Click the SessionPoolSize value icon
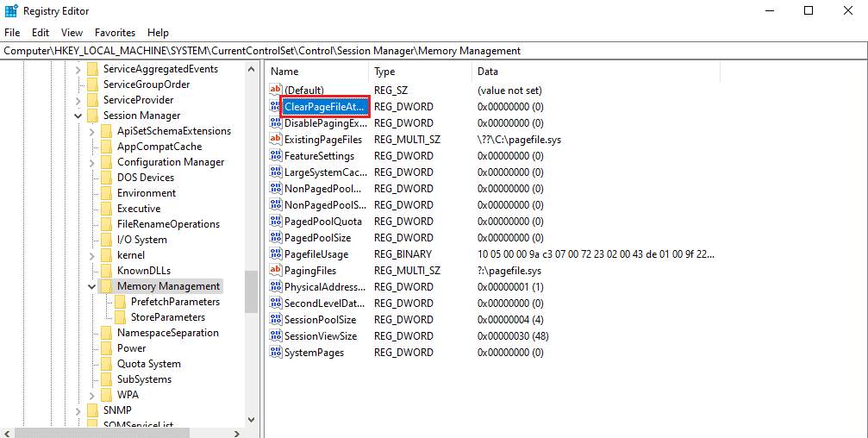Image resolution: width=868 pixels, height=438 pixels. click(x=275, y=320)
